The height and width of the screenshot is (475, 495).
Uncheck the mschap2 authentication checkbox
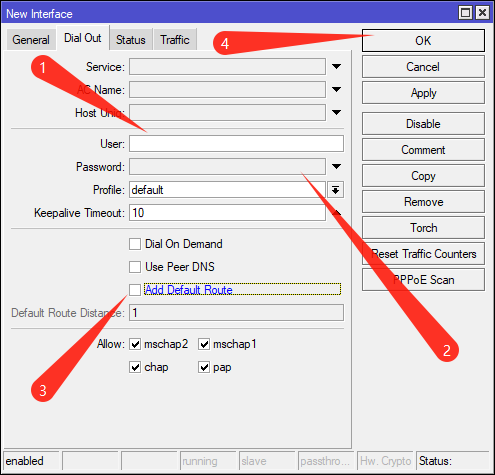[135, 344]
